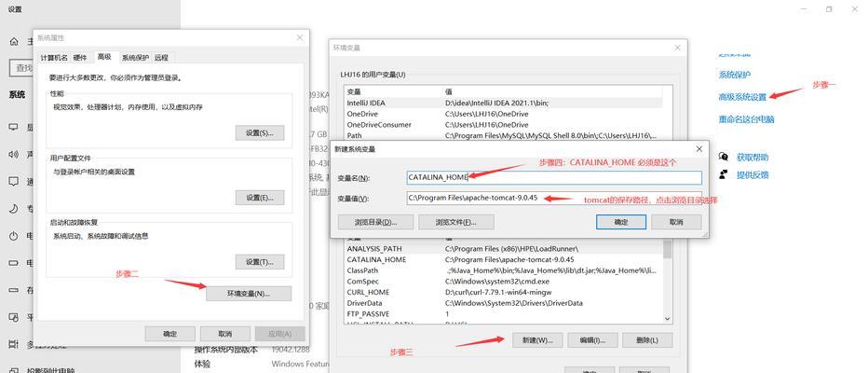Image resolution: width=868 pixels, height=373 pixels.
Task: Select ANALYSIS_PATH system variable row
Action: pos(503,249)
